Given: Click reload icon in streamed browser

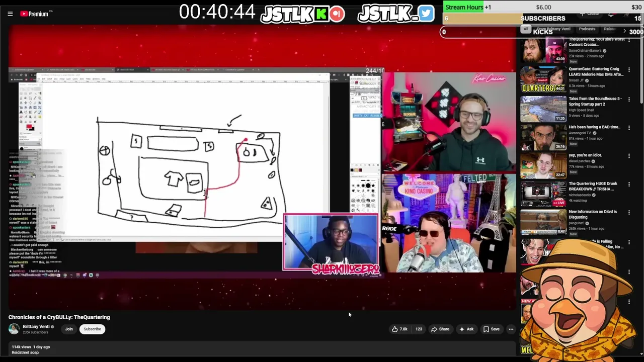Looking at the screenshot, I should [22, 74].
